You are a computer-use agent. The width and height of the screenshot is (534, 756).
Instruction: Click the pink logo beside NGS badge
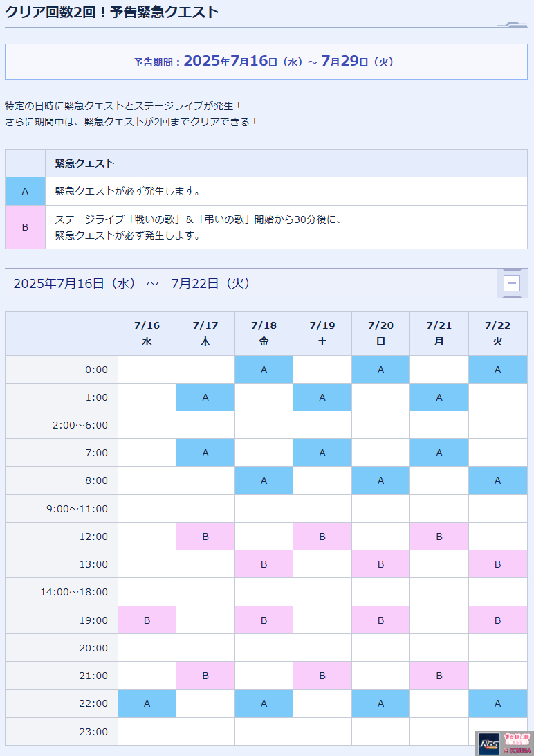[x=517, y=744]
